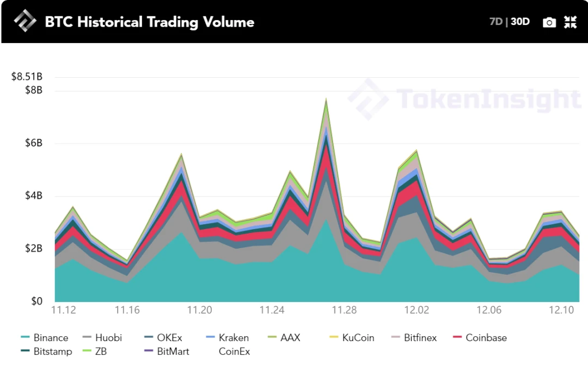Image resolution: width=588 pixels, height=370 pixels.
Task: Toggle ZB legend entry
Action: pyautogui.click(x=95, y=351)
